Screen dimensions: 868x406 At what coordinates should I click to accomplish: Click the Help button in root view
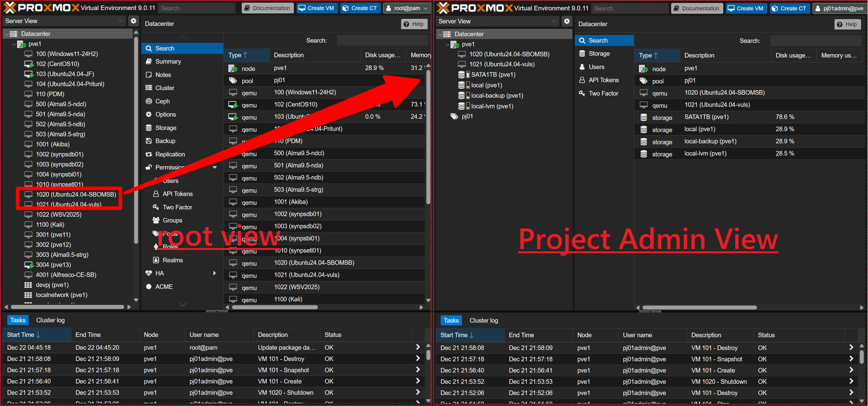point(414,24)
